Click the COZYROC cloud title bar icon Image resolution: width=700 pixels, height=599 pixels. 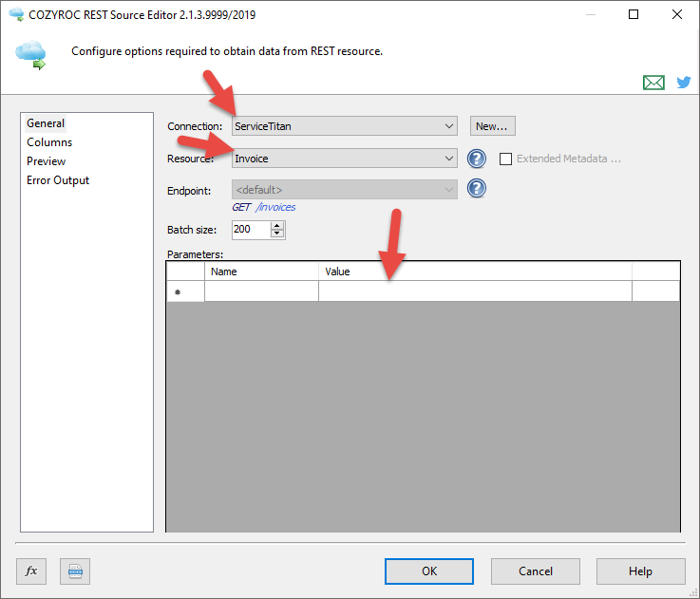click(x=16, y=14)
